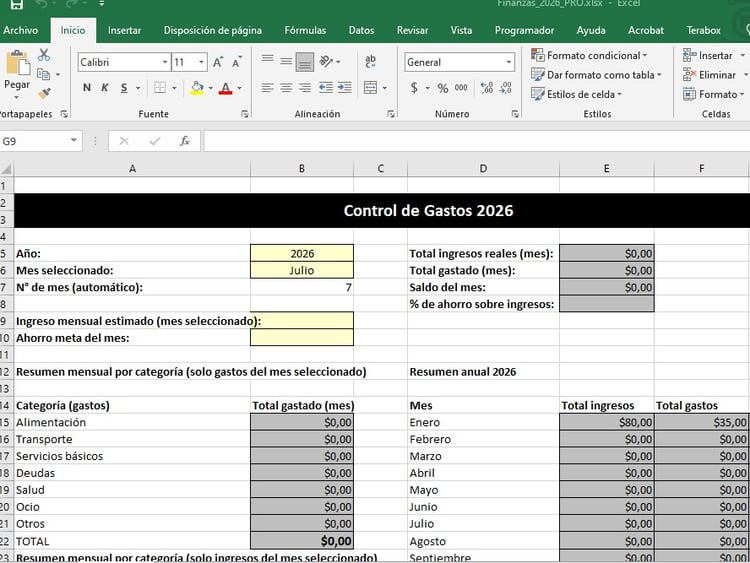The height and width of the screenshot is (563, 750).
Task: Select the Ahorro meta del mes input cell
Action: pos(302,338)
